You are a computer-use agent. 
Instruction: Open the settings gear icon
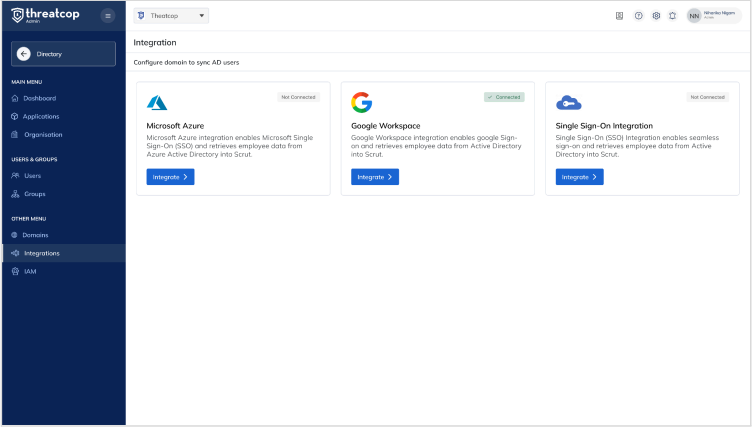656,16
